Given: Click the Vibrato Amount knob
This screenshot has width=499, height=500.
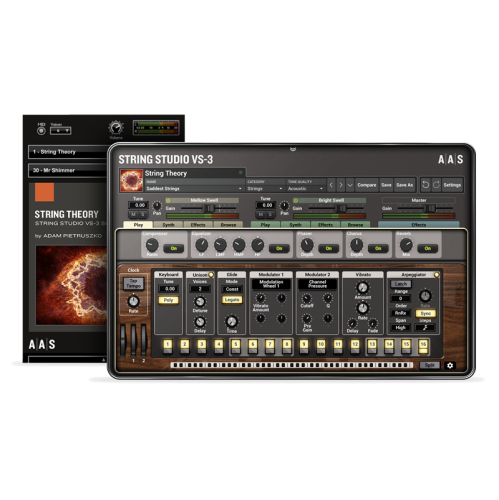Looking at the screenshot, I should (x=363, y=287).
